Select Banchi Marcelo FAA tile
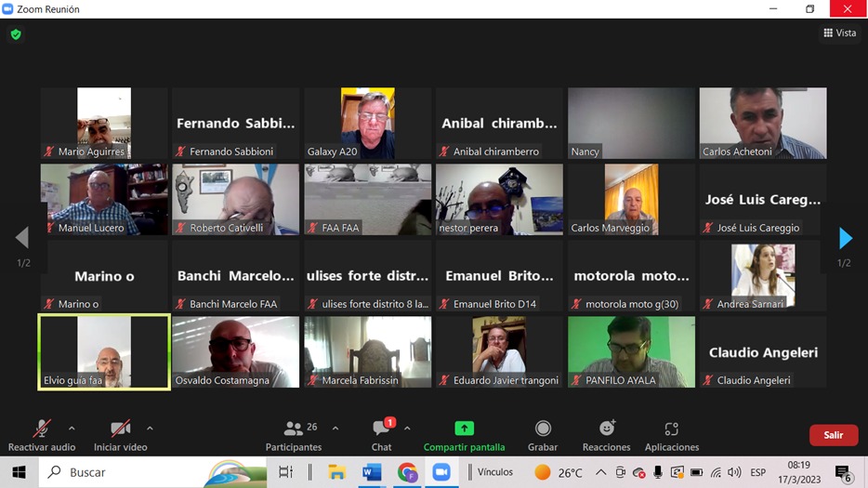 coord(236,276)
